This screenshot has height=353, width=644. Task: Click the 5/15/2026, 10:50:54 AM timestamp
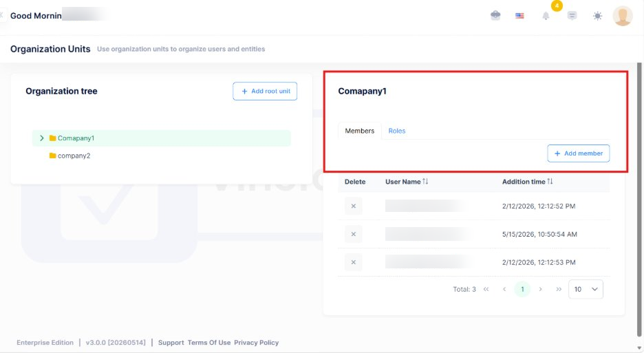pyautogui.click(x=539, y=234)
